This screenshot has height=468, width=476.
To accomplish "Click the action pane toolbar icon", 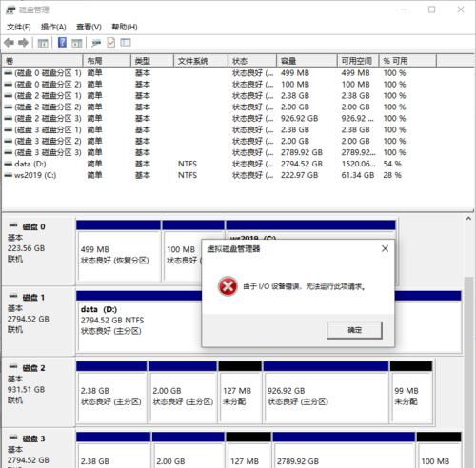I will click(x=77, y=43).
